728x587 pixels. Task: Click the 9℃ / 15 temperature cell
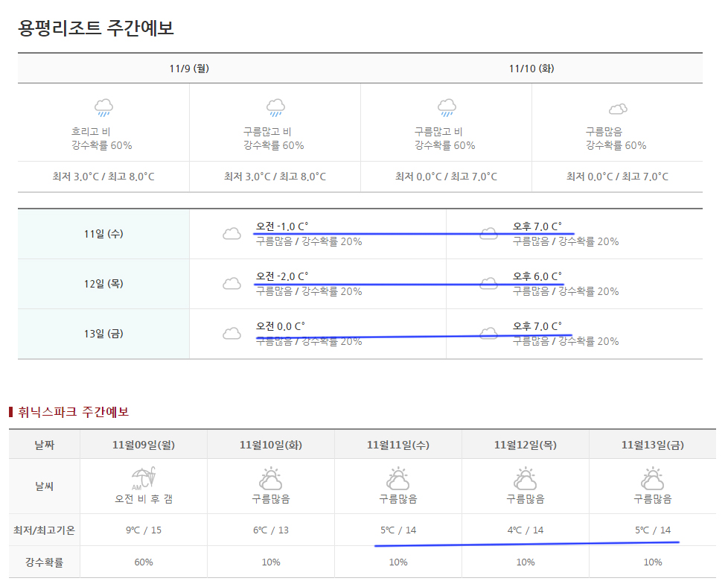pos(144,530)
